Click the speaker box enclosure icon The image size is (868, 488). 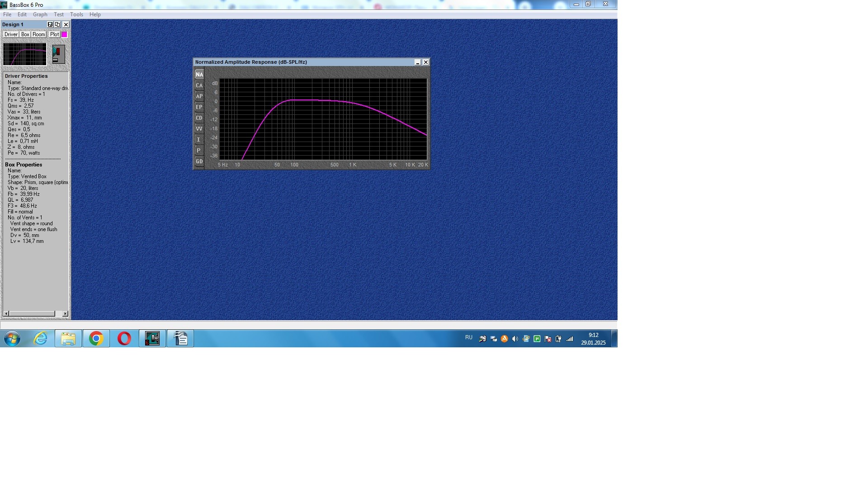[58, 54]
